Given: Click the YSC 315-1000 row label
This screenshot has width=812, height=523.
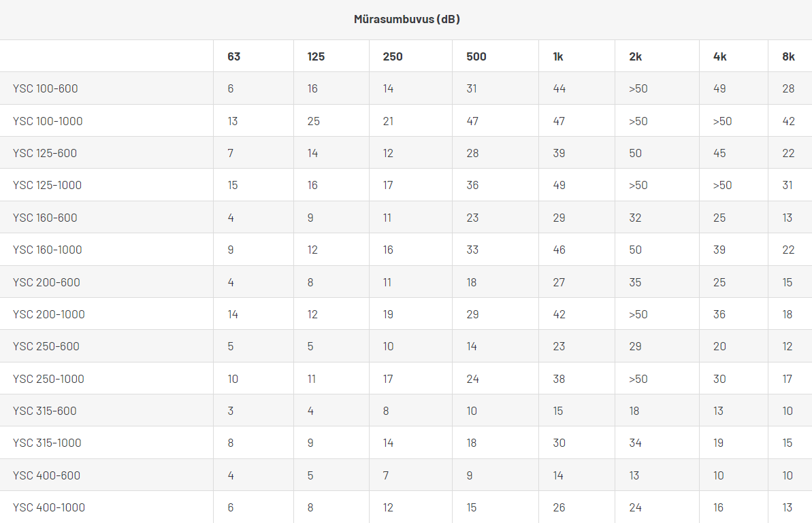Looking at the screenshot, I should (47, 443).
